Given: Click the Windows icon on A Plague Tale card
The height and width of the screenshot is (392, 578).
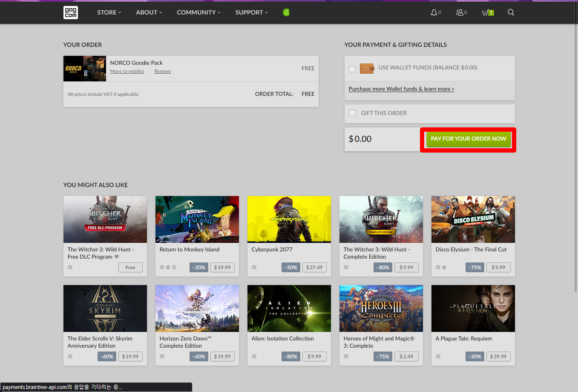Looking at the screenshot, I should [x=438, y=356].
